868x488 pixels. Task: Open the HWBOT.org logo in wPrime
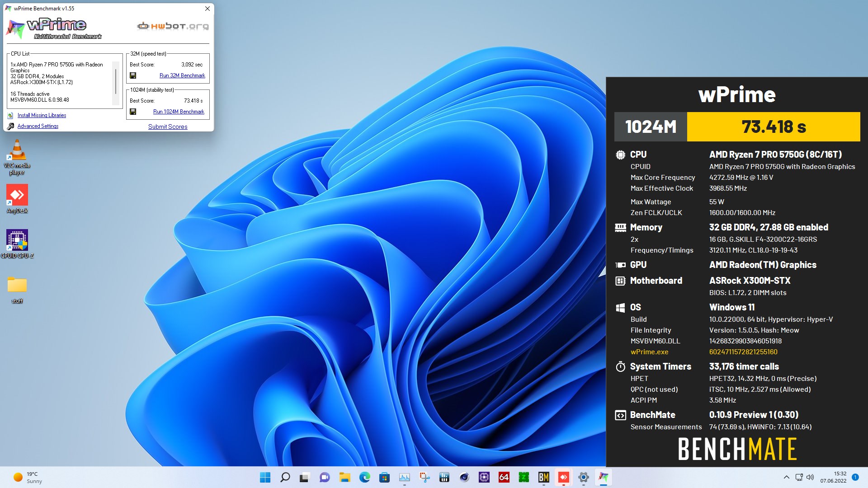point(173,26)
